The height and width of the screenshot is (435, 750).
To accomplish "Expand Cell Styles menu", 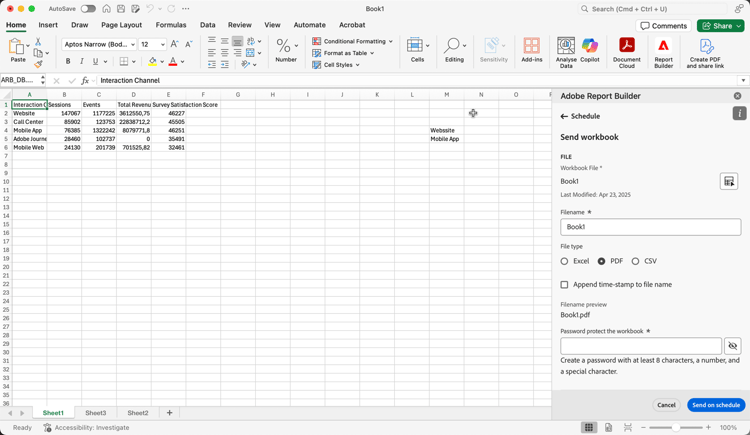I will (x=357, y=65).
